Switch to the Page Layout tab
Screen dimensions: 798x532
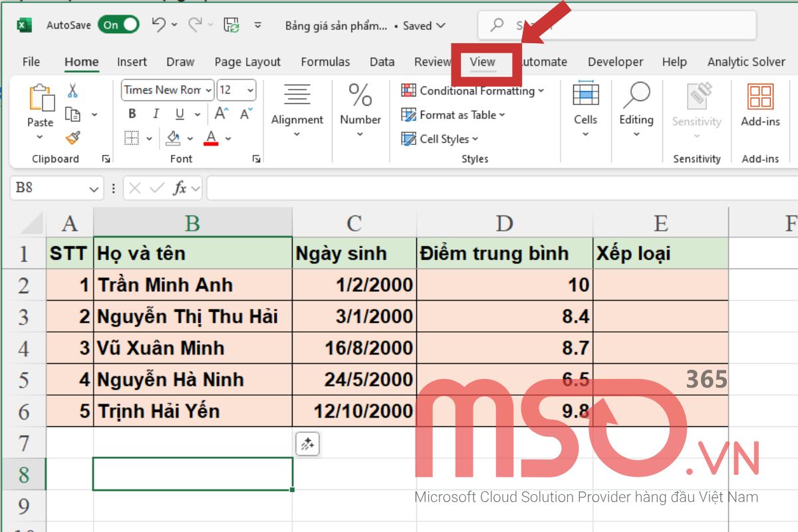247,62
